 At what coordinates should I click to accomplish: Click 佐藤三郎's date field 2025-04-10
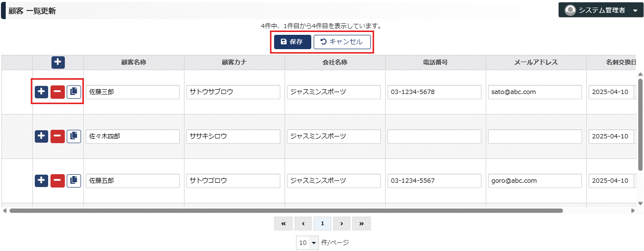[x=611, y=92]
